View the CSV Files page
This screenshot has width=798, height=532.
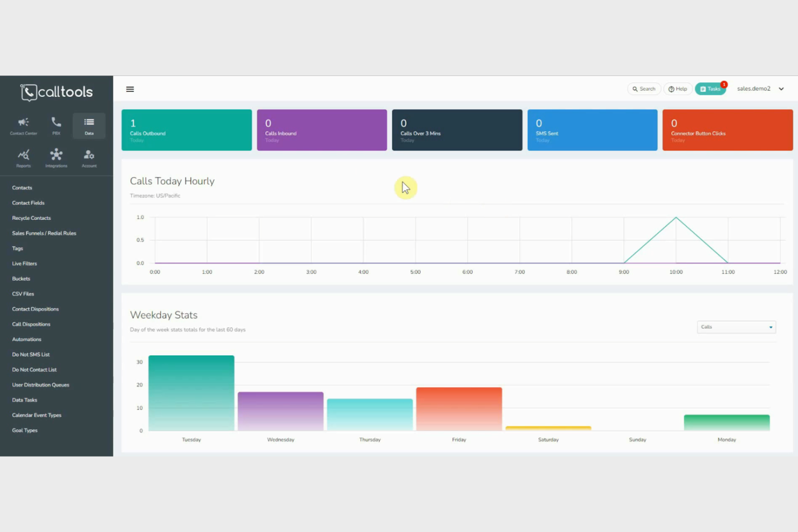tap(23, 294)
